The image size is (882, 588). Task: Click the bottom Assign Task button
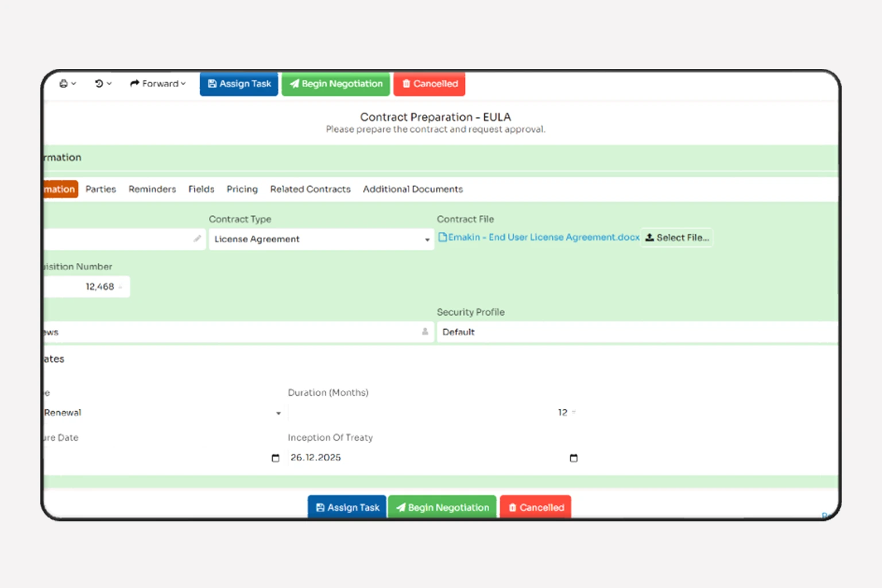click(347, 507)
